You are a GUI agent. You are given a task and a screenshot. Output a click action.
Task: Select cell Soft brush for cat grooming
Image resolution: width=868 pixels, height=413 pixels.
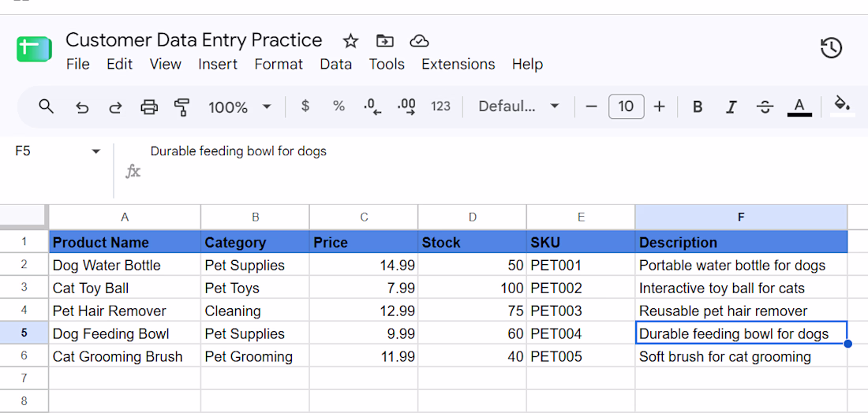(741, 356)
